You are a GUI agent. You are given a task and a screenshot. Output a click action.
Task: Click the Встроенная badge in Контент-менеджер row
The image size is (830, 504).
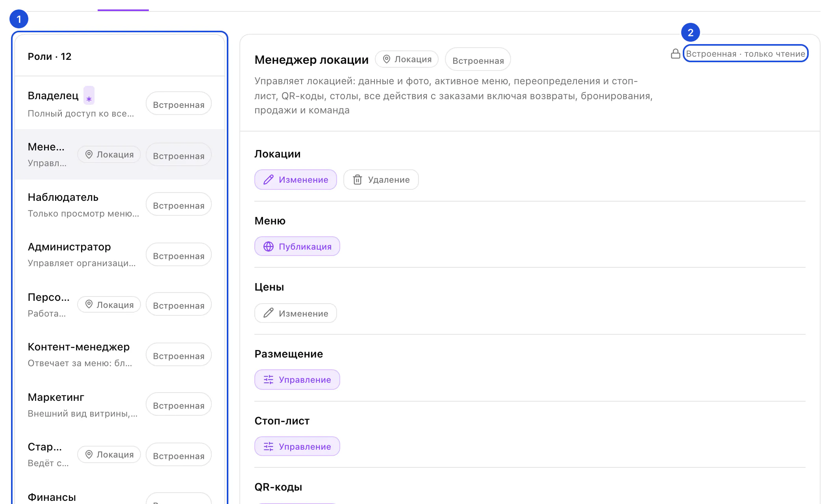pos(179,355)
